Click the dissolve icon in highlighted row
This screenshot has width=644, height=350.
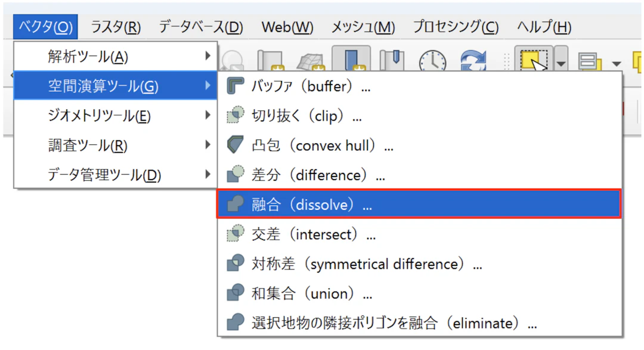pos(236,205)
